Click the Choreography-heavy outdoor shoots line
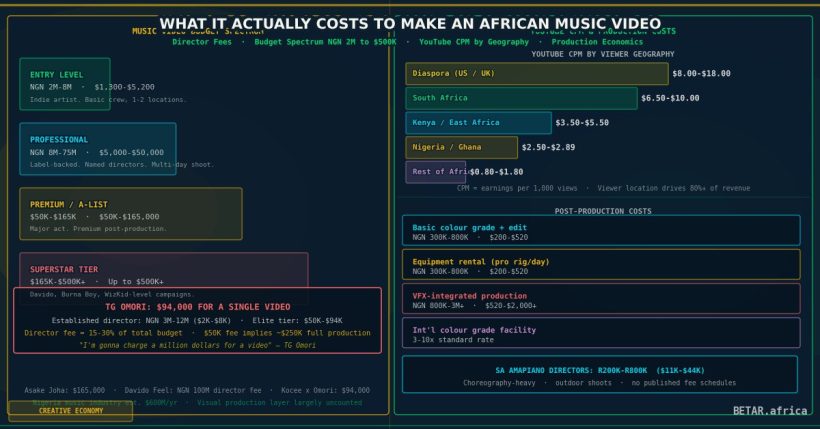Viewport: 820px width, 429px height. [x=599, y=383]
